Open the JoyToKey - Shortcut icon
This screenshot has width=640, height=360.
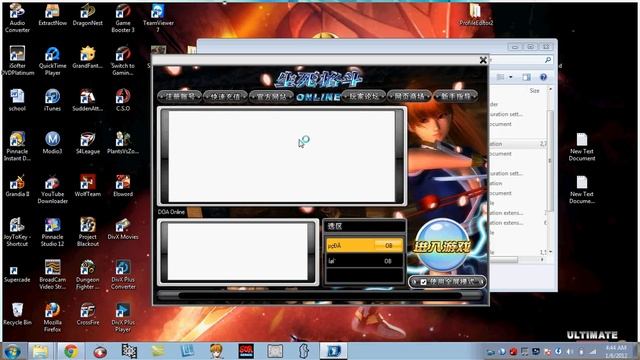pyautogui.click(x=17, y=232)
